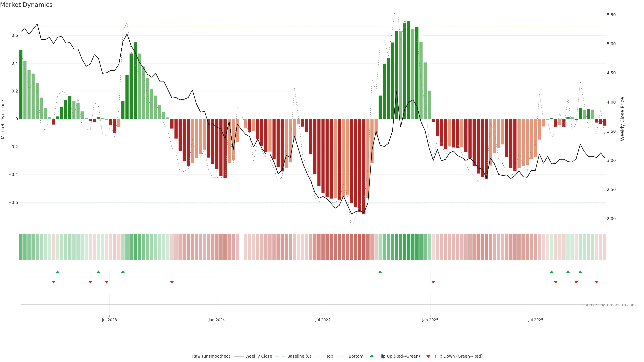The image size is (644, 362).
Task: Click the 5.50 right axis price label
Action: pyautogui.click(x=611, y=15)
